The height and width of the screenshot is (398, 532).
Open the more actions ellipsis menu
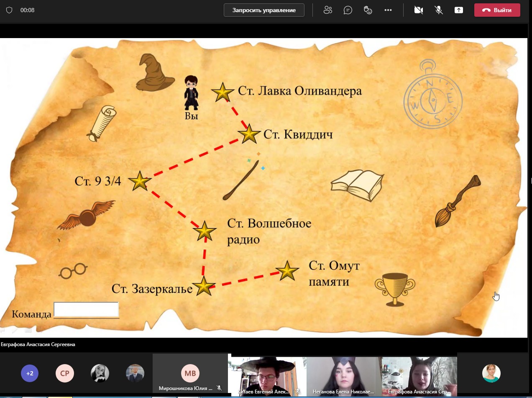(388, 10)
